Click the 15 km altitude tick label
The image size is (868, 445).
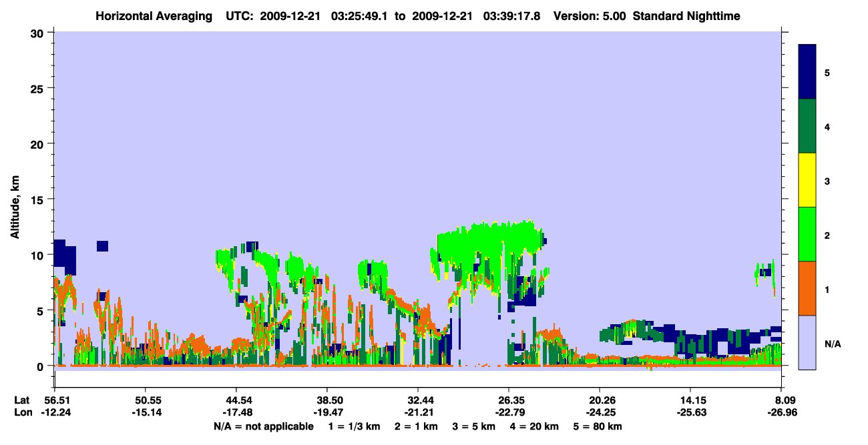click(38, 199)
